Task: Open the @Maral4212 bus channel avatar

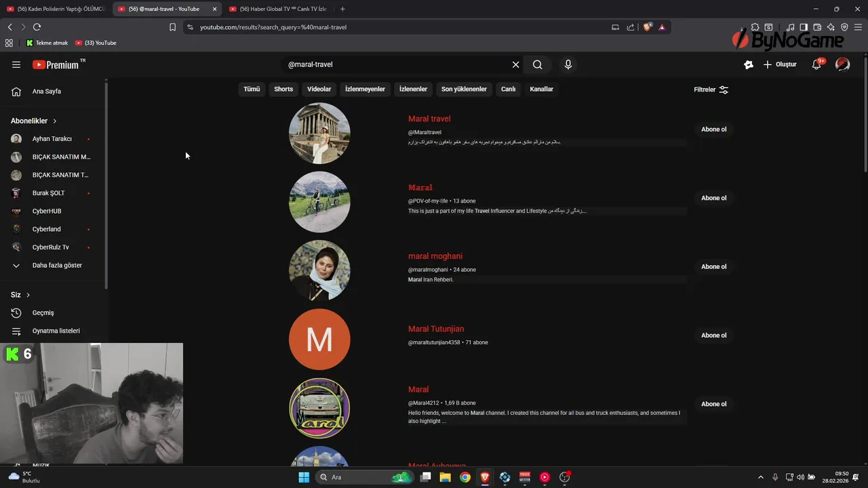Action: [319, 408]
